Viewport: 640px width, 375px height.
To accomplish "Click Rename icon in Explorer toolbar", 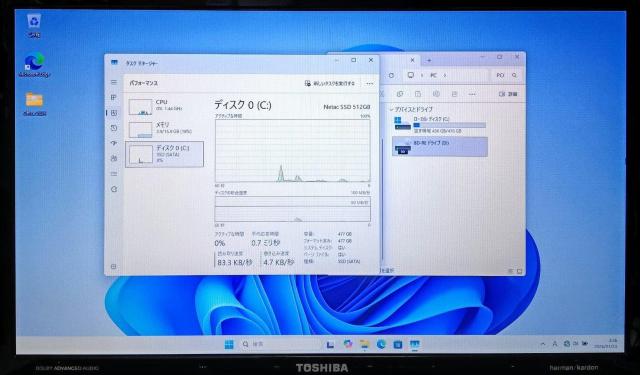I will tap(436, 94).
